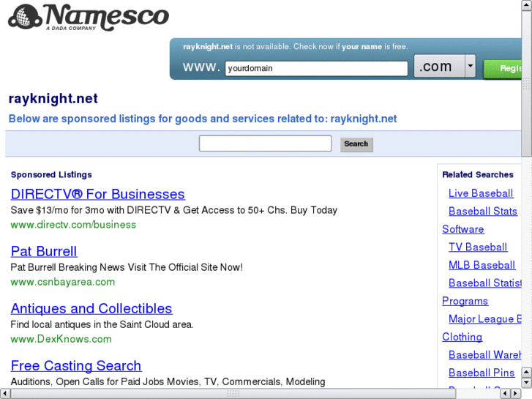Click the horizontal scrollbar thumb
The width and height of the screenshot is (532, 399).
233,394
